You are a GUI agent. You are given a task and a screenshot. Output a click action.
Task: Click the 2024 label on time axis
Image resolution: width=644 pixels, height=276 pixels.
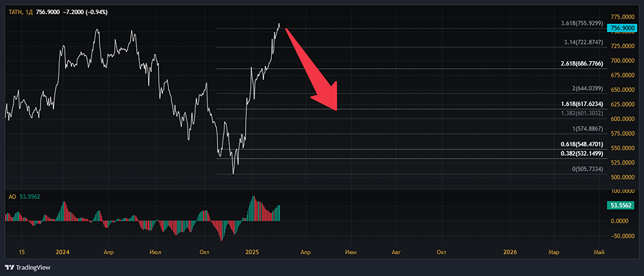[x=63, y=252]
